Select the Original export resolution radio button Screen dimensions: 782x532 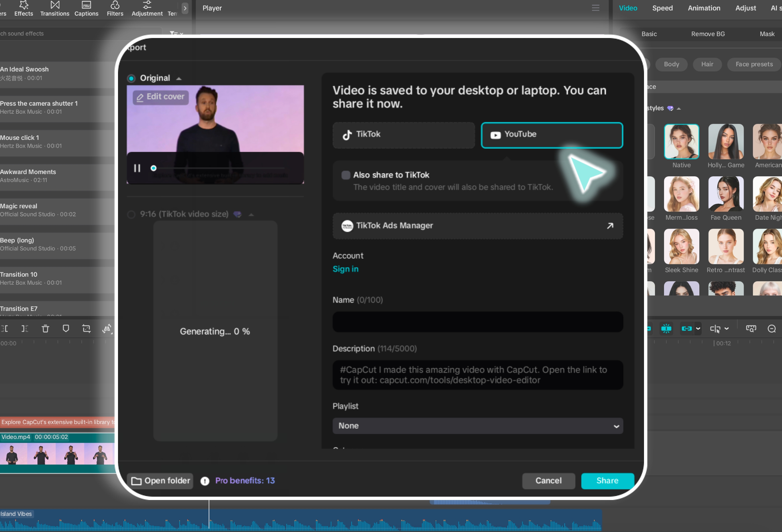click(x=131, y=78)
